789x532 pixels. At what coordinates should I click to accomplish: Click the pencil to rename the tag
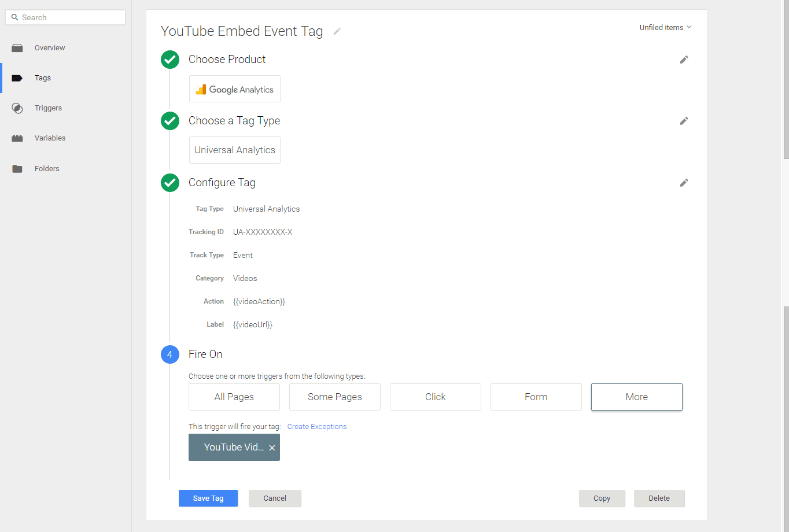337,32
